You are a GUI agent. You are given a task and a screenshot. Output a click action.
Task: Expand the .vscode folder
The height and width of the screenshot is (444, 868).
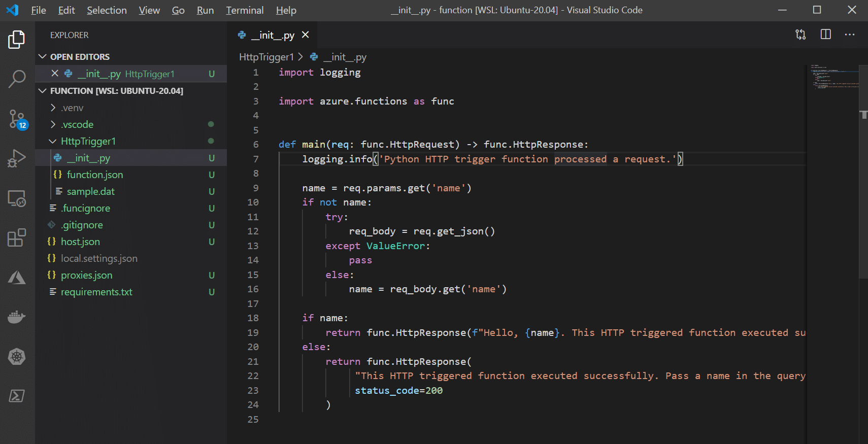pos(77,124)
